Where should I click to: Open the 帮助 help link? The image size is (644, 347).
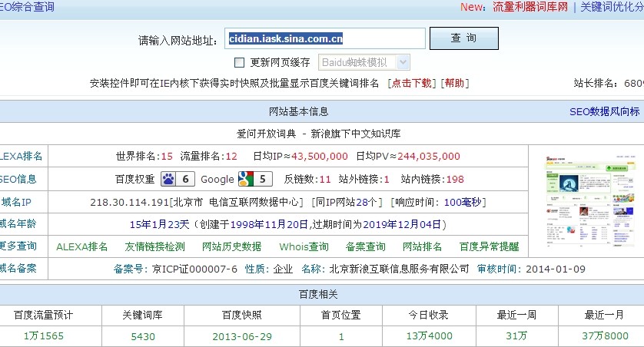[x=454, y=83]
